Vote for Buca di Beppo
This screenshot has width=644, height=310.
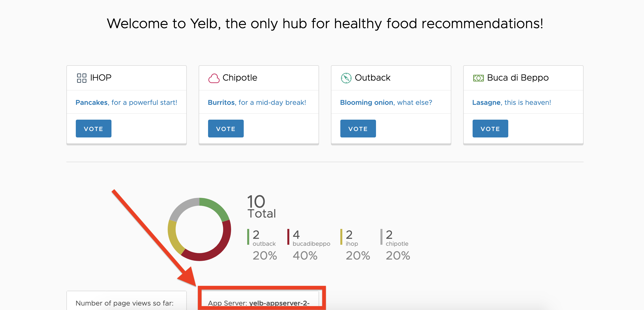pyautogui.click(x=490, y=129)
